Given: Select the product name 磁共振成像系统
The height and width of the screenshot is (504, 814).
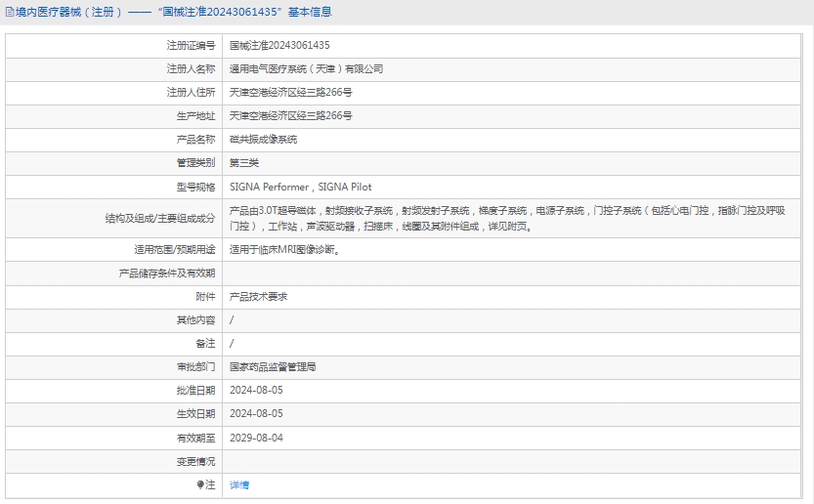Looking at the screenshot, I should 263,140.
